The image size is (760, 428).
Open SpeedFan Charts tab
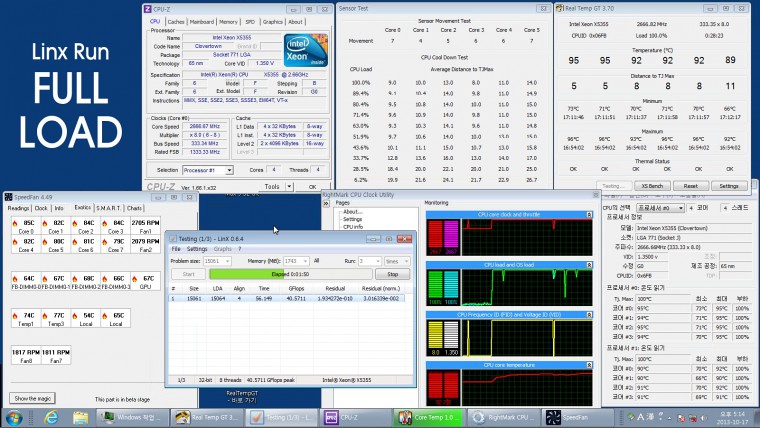(x=134, y=208)
